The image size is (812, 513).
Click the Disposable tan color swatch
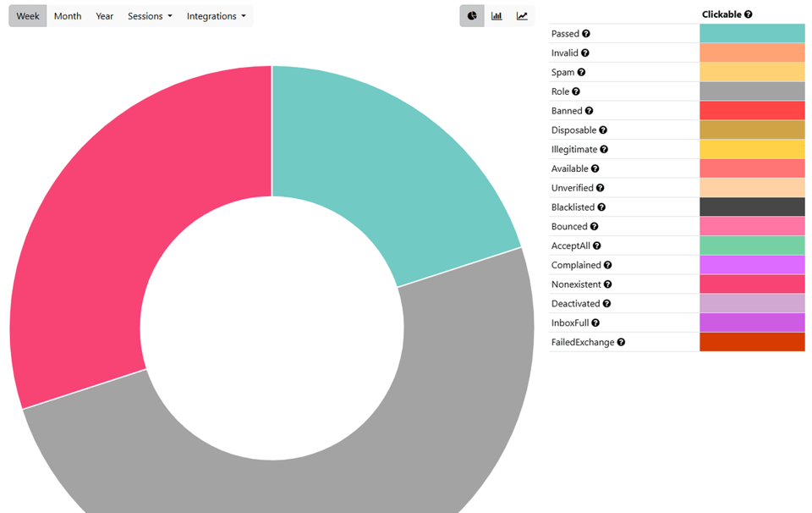(x=752, y=130)
